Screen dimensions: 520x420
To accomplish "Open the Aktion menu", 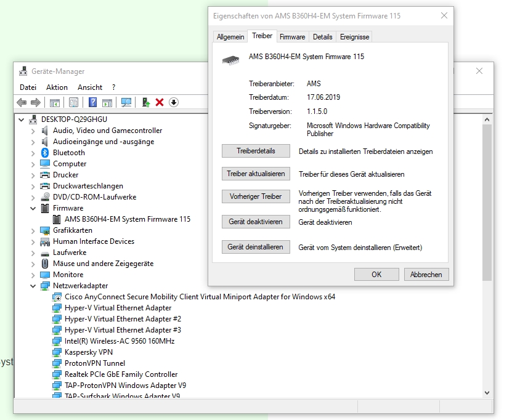I will (x=57, y=87).
